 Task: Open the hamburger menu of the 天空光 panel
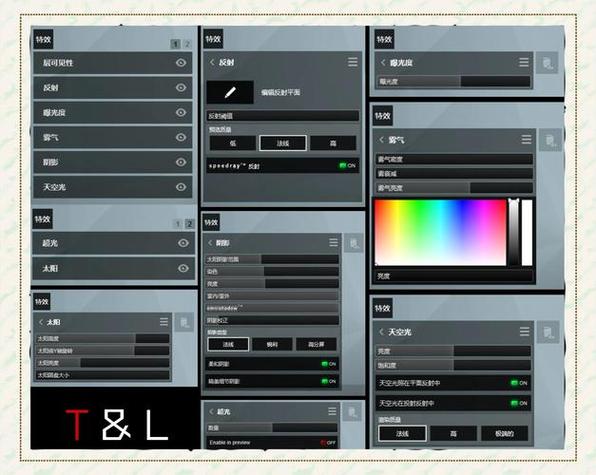pos(525,332)
